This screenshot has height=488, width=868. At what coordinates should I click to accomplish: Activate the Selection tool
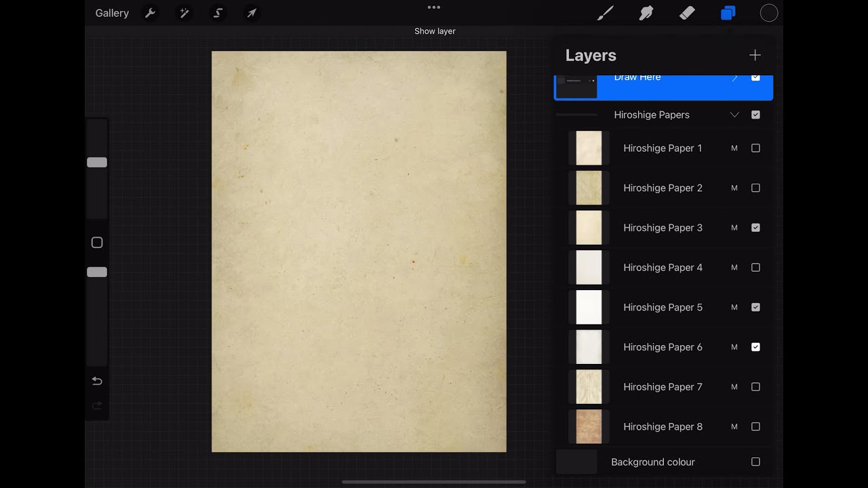point(218,13)
